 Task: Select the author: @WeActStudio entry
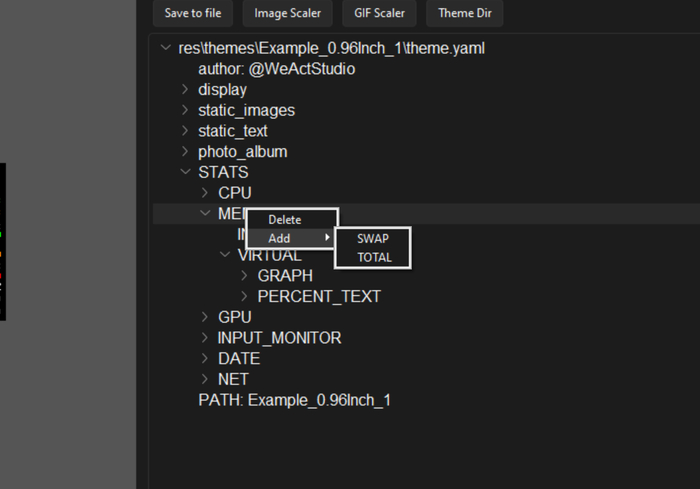pos(276,69)
